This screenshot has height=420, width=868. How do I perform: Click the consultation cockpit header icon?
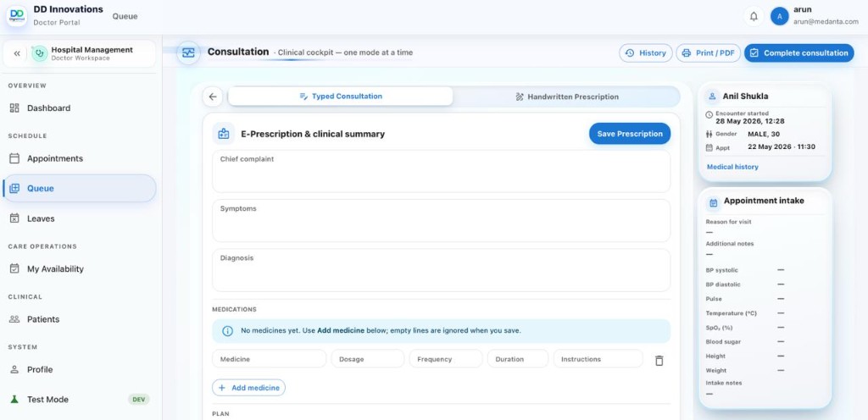189,53
